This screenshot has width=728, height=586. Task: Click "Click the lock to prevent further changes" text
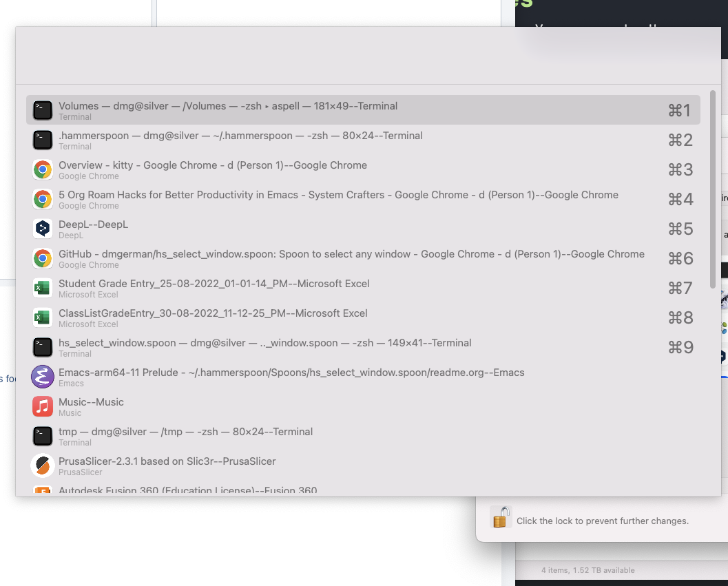(602, 521)
